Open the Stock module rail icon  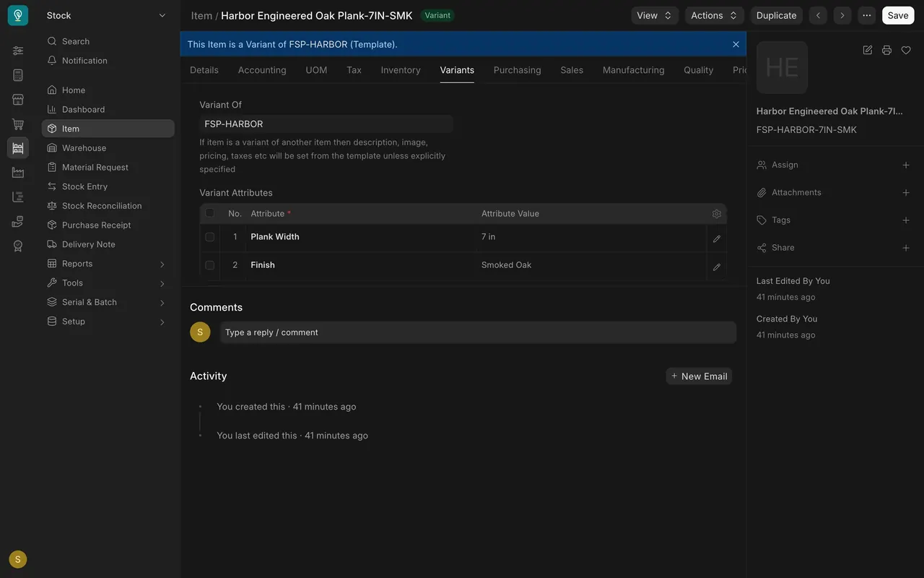pos(18,148)
